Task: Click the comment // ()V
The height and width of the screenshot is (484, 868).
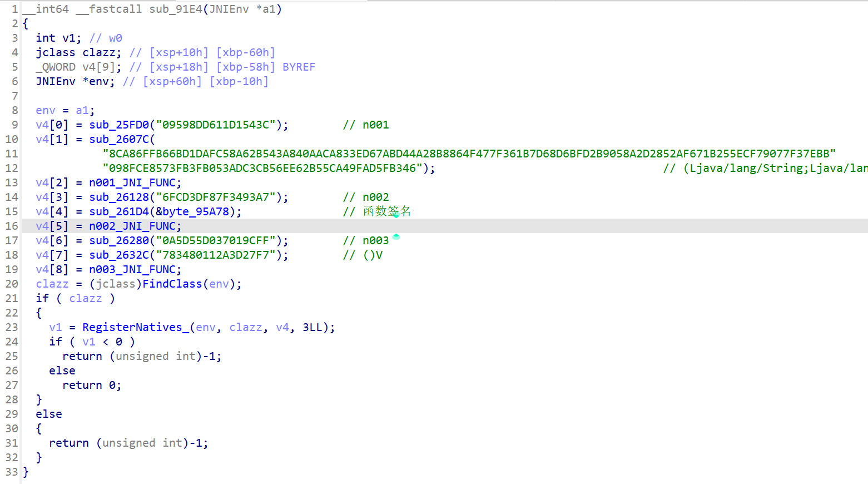Action: (x=363, y=255)
